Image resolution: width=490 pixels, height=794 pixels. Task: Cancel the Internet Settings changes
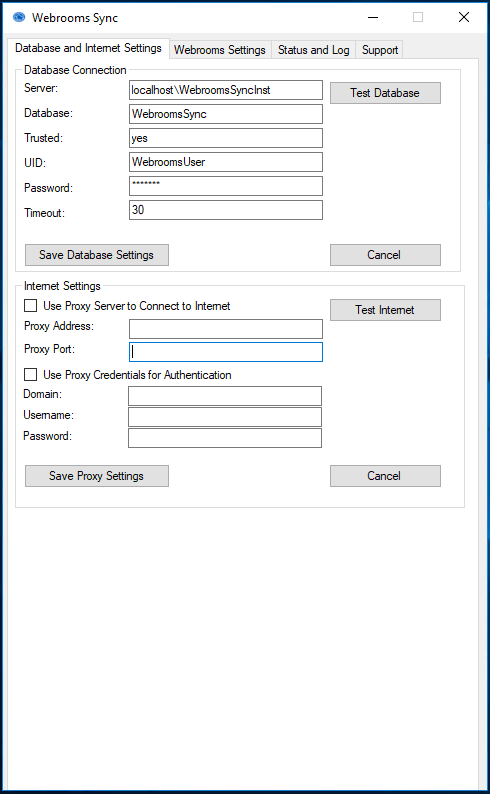coord(385,476)
